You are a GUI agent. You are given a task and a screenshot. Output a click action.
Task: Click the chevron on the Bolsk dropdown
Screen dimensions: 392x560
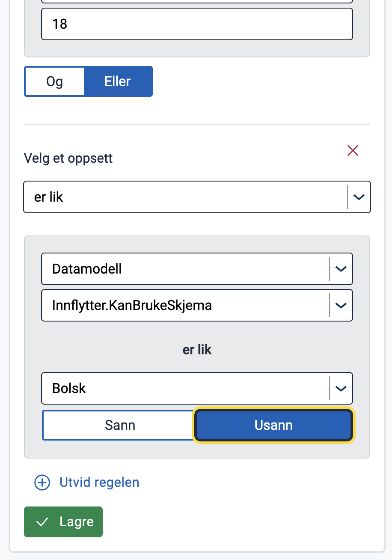(341, 388)
